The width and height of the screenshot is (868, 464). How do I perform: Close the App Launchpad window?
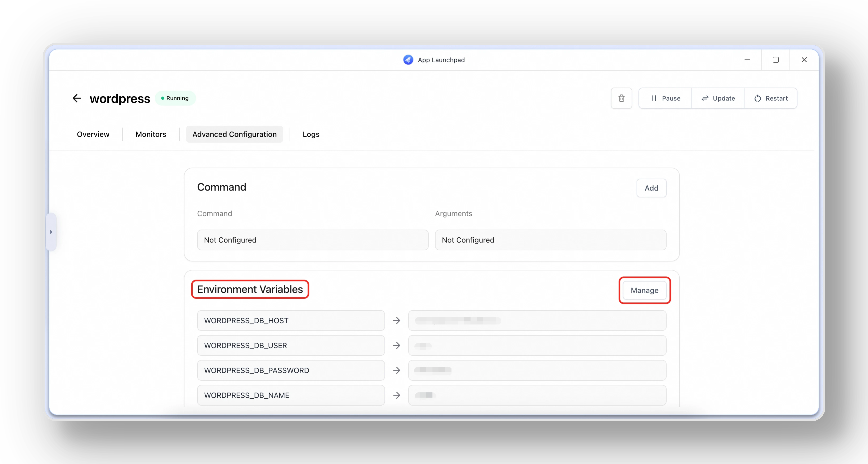804,60
